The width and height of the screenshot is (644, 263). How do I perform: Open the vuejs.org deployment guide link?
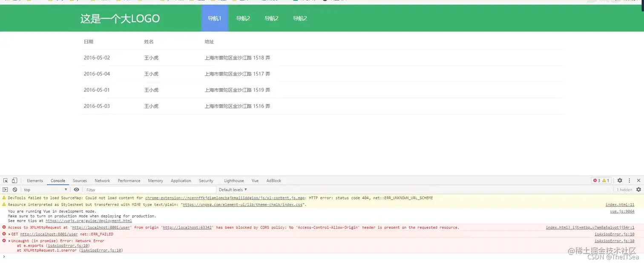pos(89,220)
